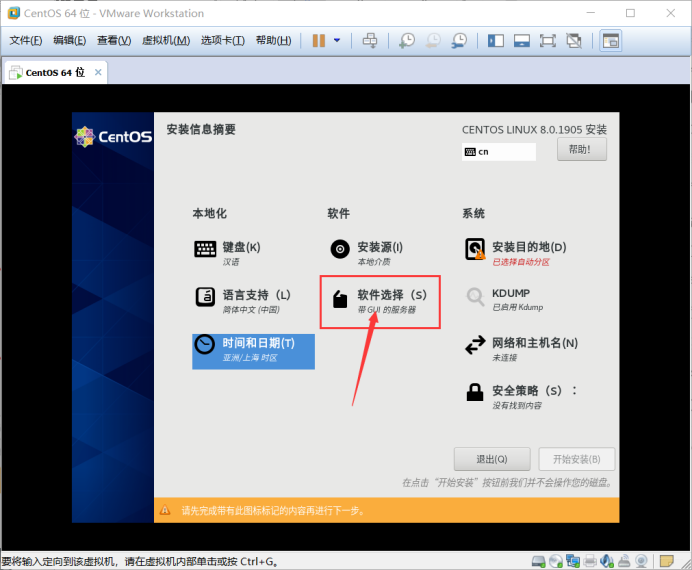Toggle the library sidebar view icon

pos(496,41)
